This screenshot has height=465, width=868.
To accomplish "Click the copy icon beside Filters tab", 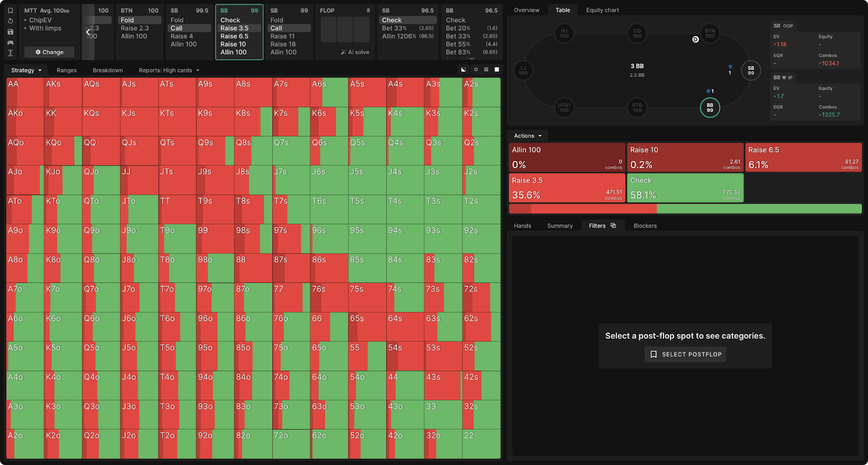I will (x=613, y=225).
